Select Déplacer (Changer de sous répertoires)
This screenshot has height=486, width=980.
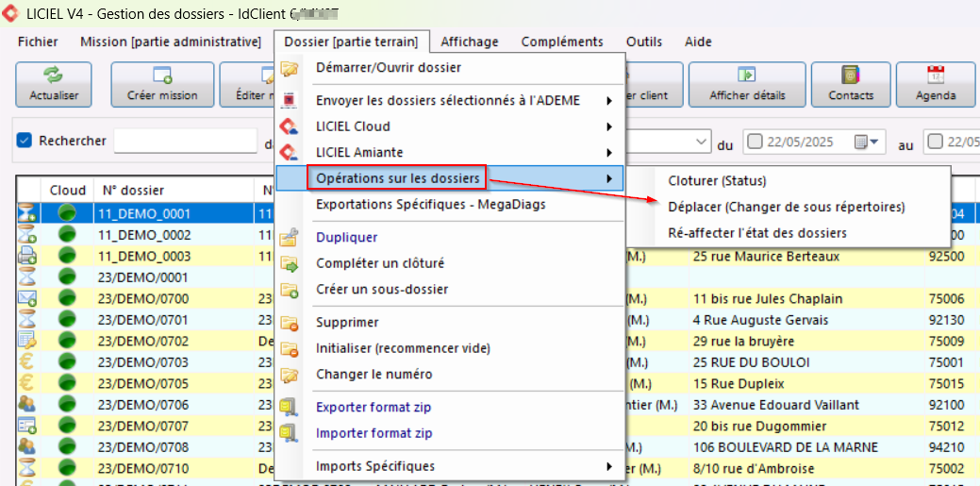tap(786, 207)
